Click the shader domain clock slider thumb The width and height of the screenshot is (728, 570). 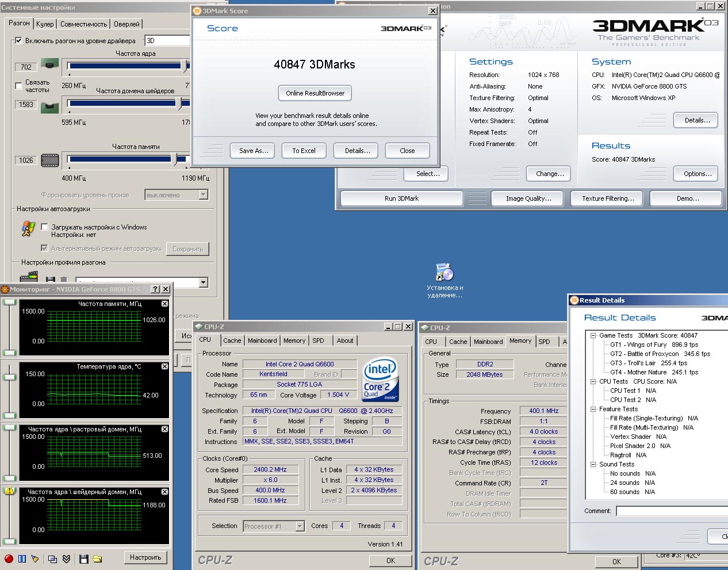[x=179, y=104]
